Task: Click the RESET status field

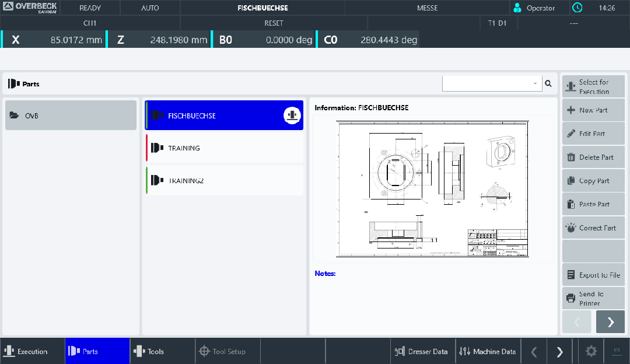Action: [274, 23]
